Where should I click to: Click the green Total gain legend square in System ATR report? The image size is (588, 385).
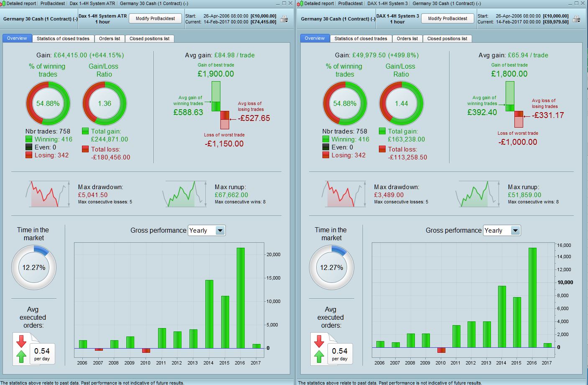tap(85, 131)
